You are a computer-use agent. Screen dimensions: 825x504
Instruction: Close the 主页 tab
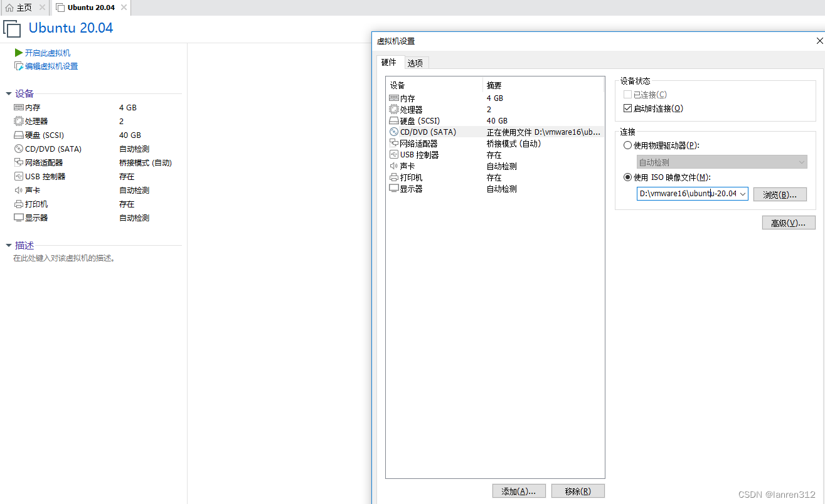pyautogui.click(x=42, y=8)
